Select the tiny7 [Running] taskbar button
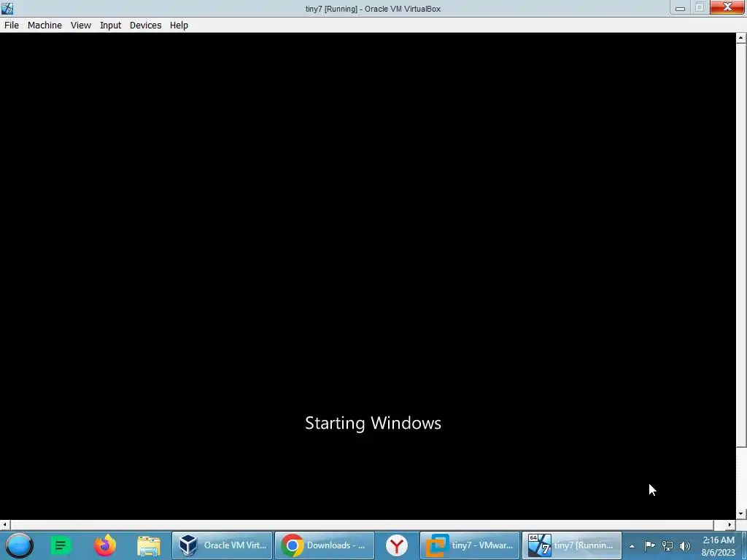 pos(572,545)
